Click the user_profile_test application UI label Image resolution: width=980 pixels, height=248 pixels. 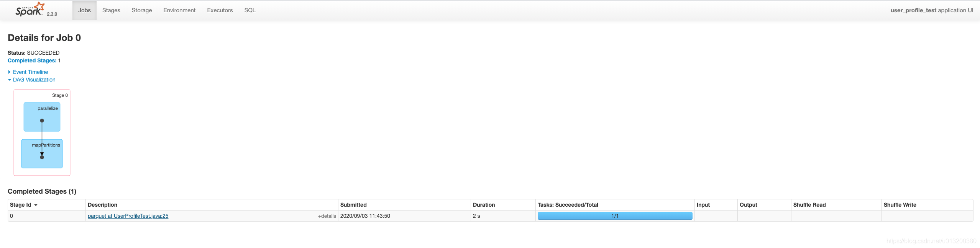coord(932,10)
